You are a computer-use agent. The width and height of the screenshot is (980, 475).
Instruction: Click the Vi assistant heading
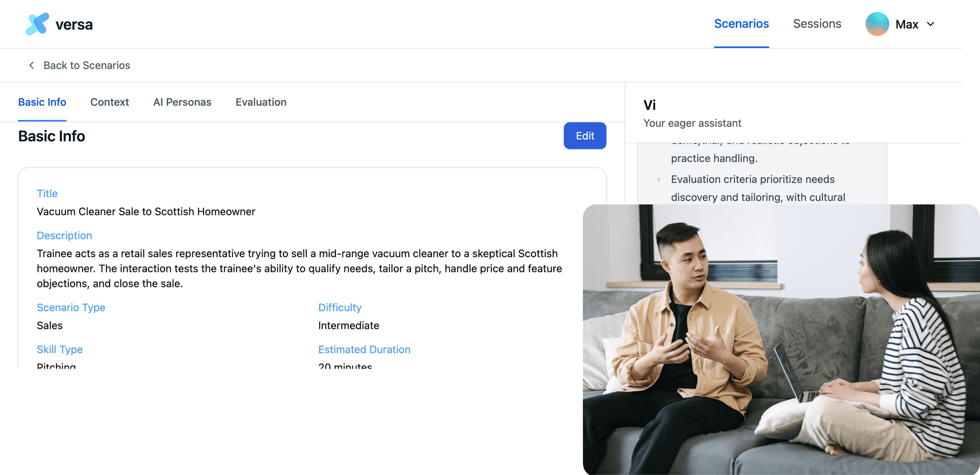click(649, 105)
